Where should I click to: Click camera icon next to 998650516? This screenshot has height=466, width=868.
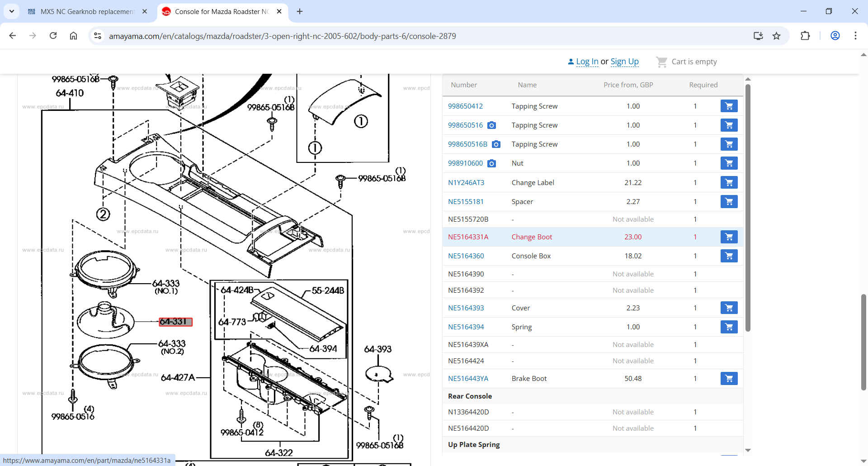point(491,125)
